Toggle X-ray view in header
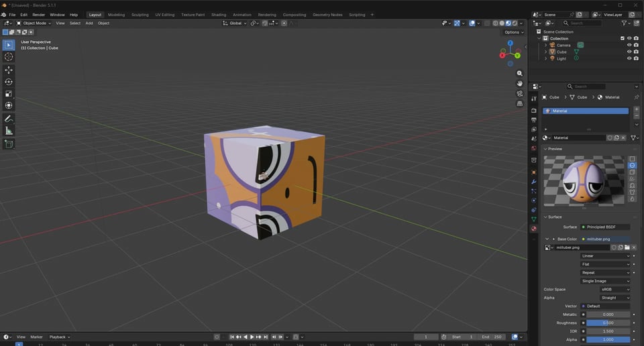 pos(487,23)
